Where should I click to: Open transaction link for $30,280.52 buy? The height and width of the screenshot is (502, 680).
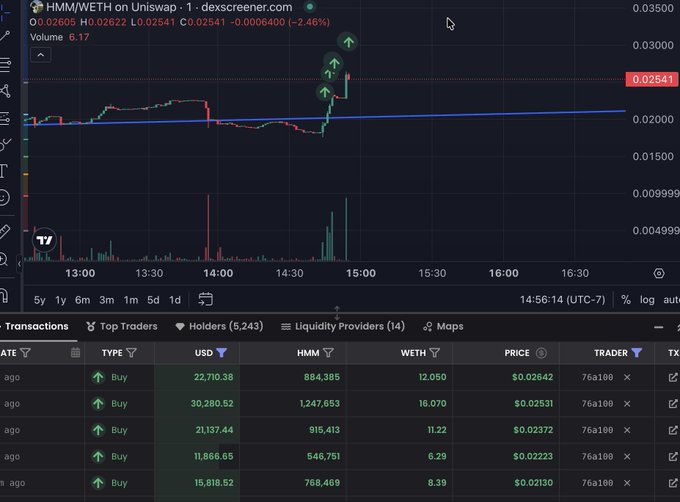click(673, 404)
